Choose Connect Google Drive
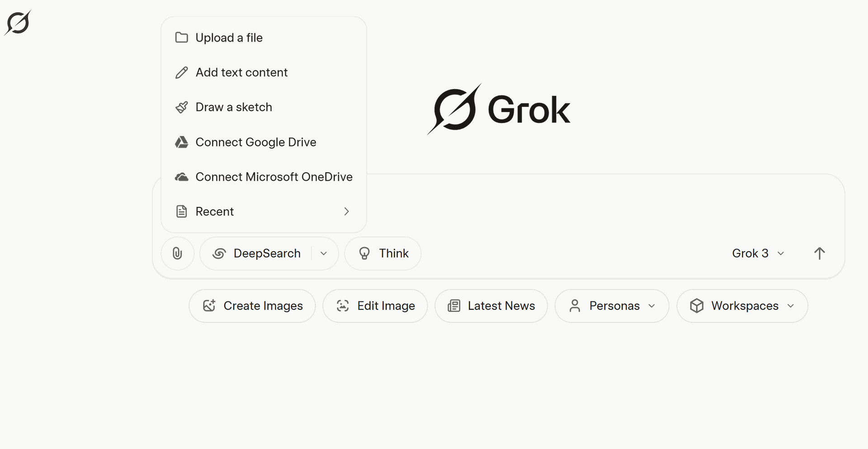 click(x=264, y=142)
